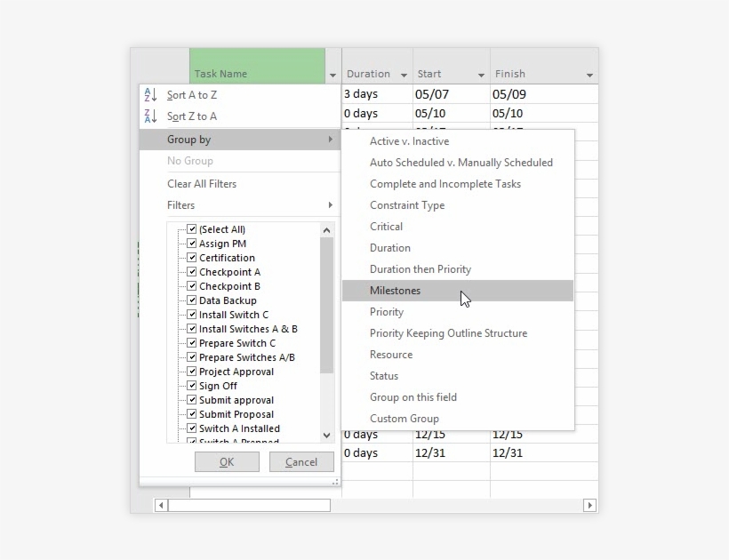729x560 pixels.
Task: Open the Start column dropdown arrow
Action: tap(481, 76)
